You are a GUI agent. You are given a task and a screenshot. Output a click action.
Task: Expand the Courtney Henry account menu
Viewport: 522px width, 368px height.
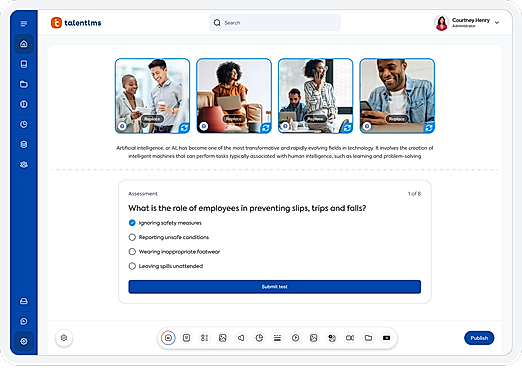[x=497, y=23]
